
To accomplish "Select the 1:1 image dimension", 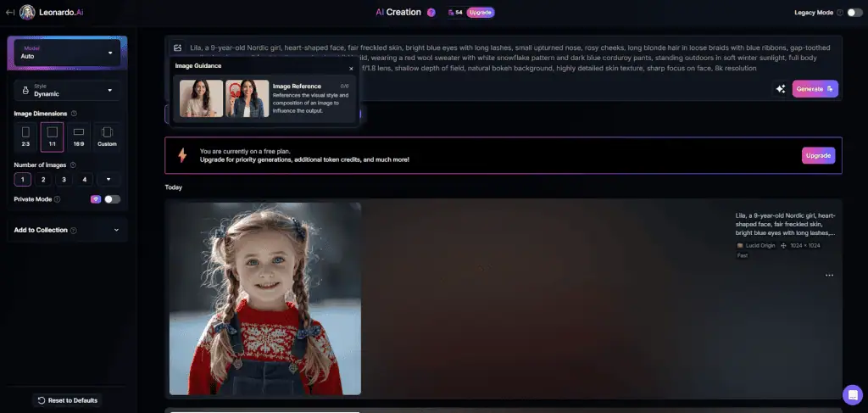I will coord(52,137).
